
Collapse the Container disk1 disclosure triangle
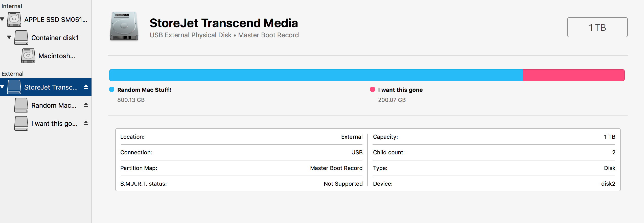9,37
